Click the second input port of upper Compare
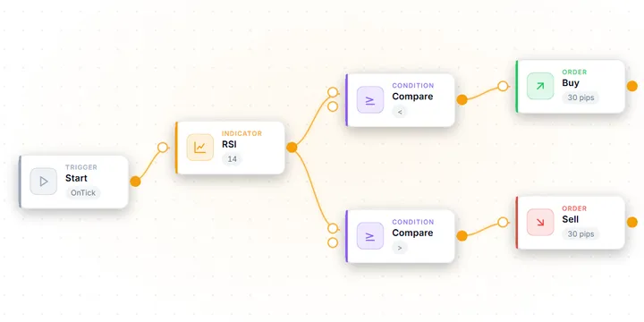This screenshot has height=322, width=644. coord(333,106)
